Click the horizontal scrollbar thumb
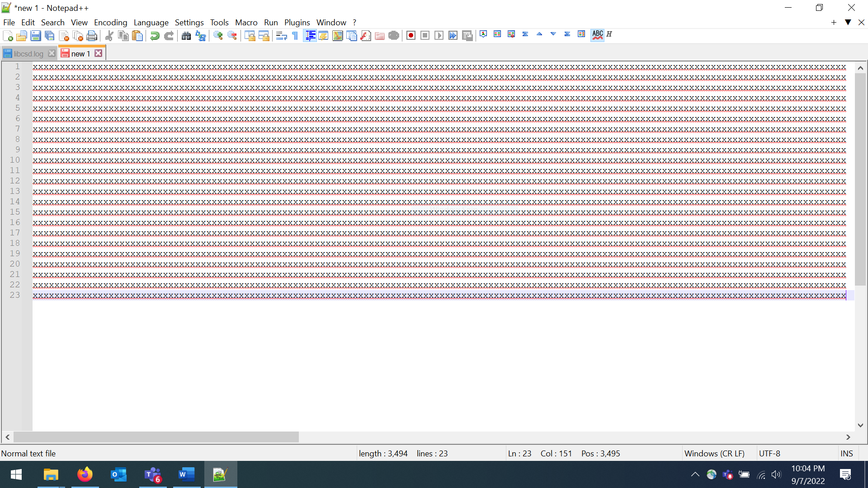 pos(156,437)
